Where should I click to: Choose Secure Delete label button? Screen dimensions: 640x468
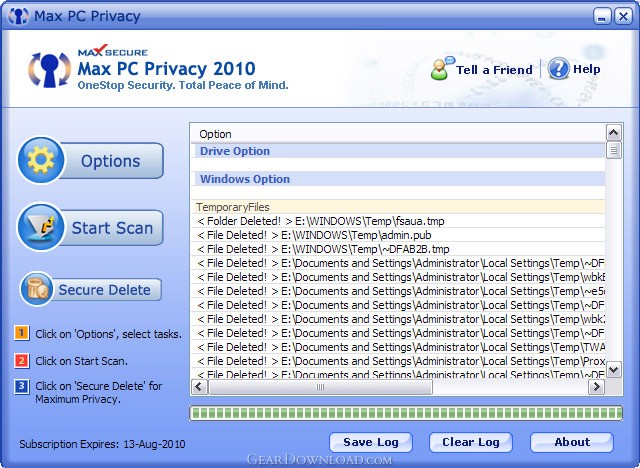coord(104,290)
